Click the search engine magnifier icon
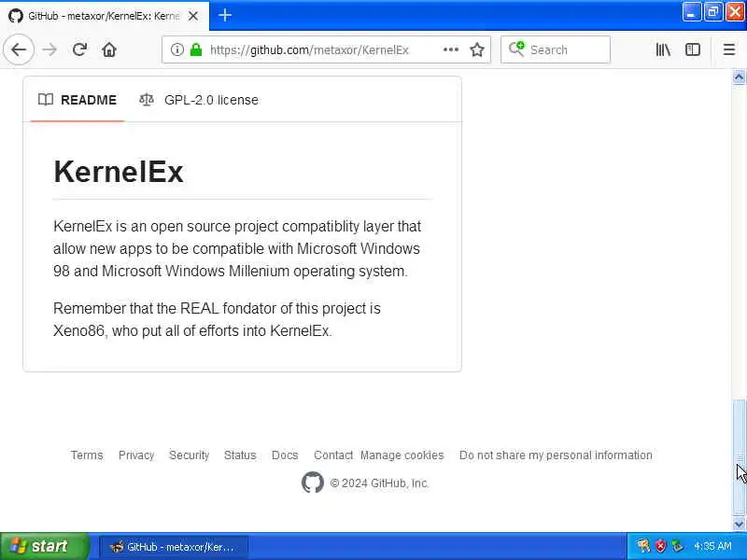 pyautogui.click(x=516, y=49)
